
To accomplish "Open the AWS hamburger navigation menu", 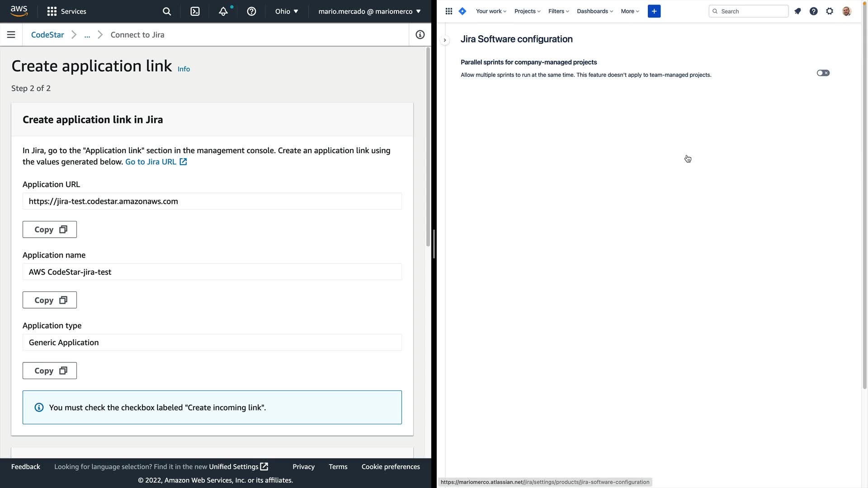I will [x=11, y=35].
